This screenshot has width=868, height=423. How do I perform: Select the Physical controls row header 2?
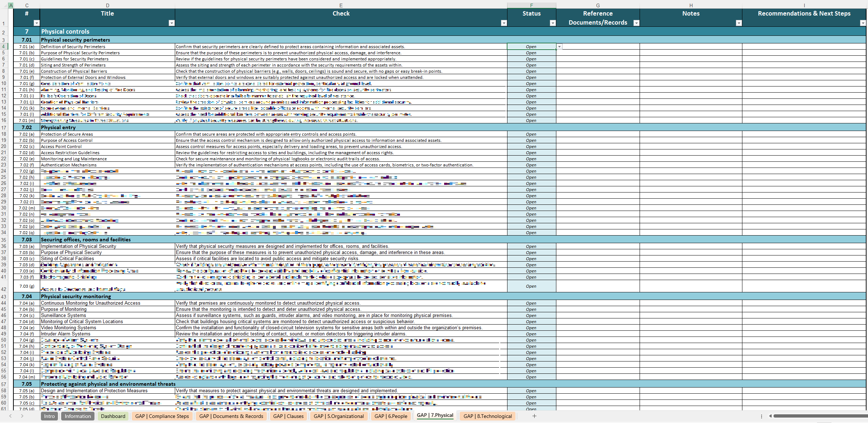coord(4,31)
